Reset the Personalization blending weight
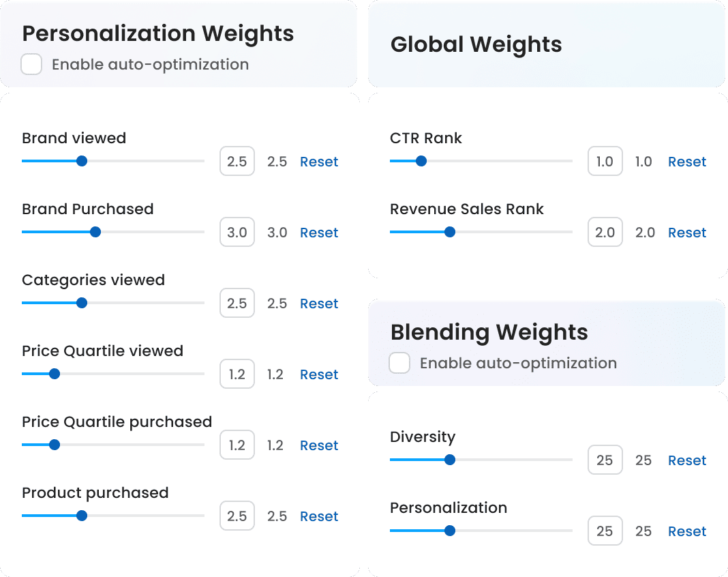The width and height of the screenshot is (728, 577). click(687, 531)
